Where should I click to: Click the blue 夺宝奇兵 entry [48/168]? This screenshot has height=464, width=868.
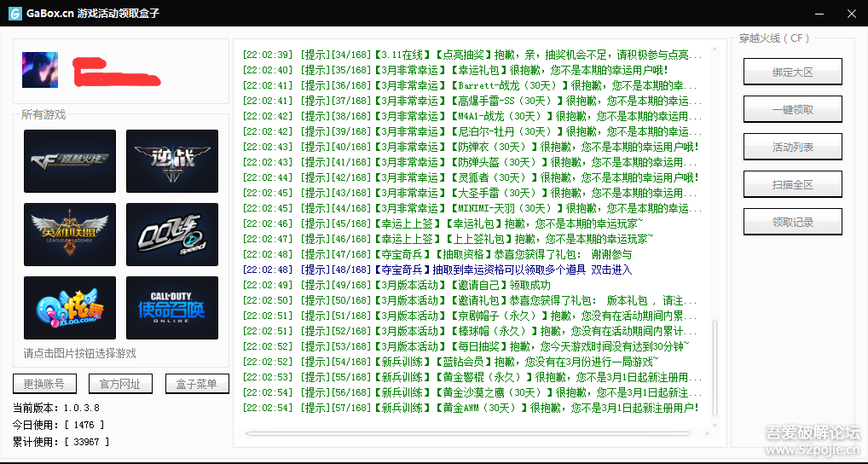437,270
